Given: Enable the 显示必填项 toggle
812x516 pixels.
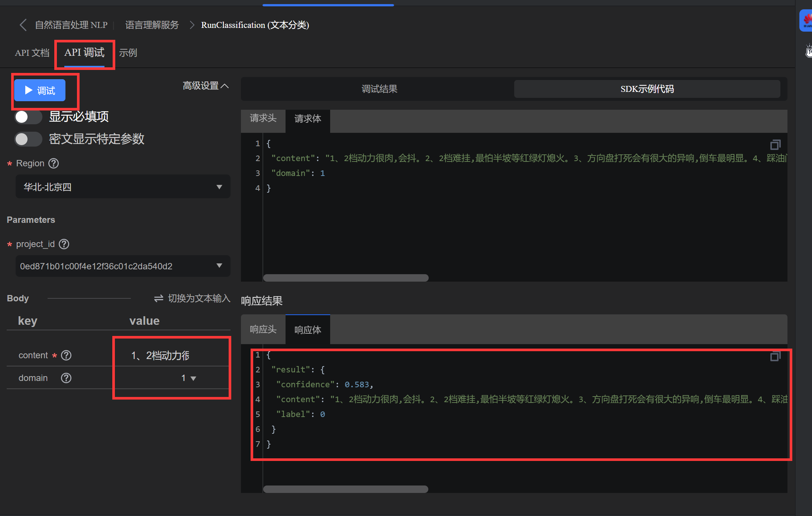Looking at the screenshot, I should click(x=28, y=117).
